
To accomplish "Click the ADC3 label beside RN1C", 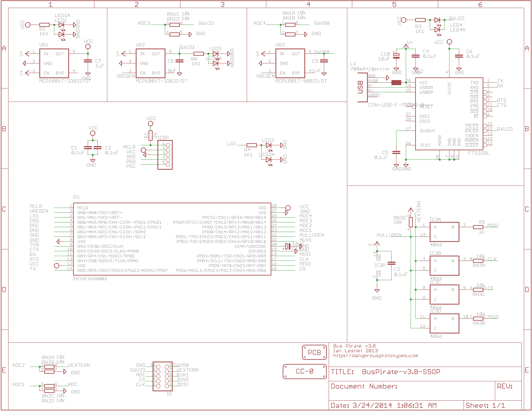I will tap(144, 23).
